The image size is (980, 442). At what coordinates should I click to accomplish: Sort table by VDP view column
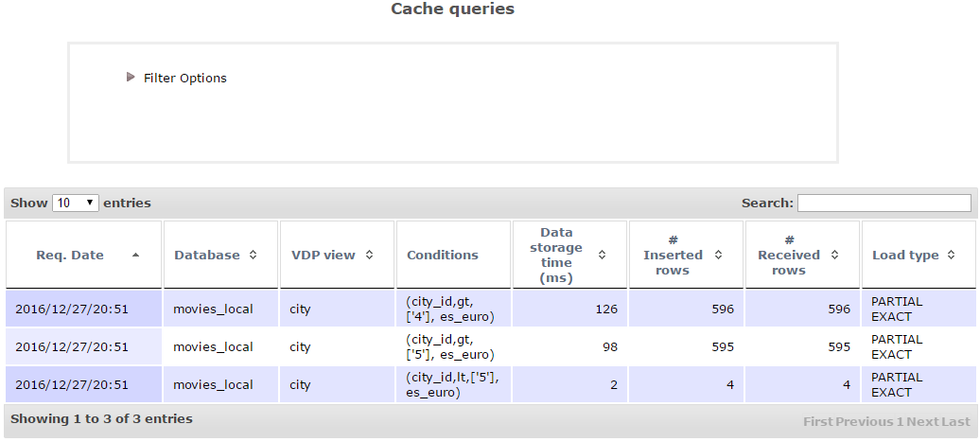point(338,255)
